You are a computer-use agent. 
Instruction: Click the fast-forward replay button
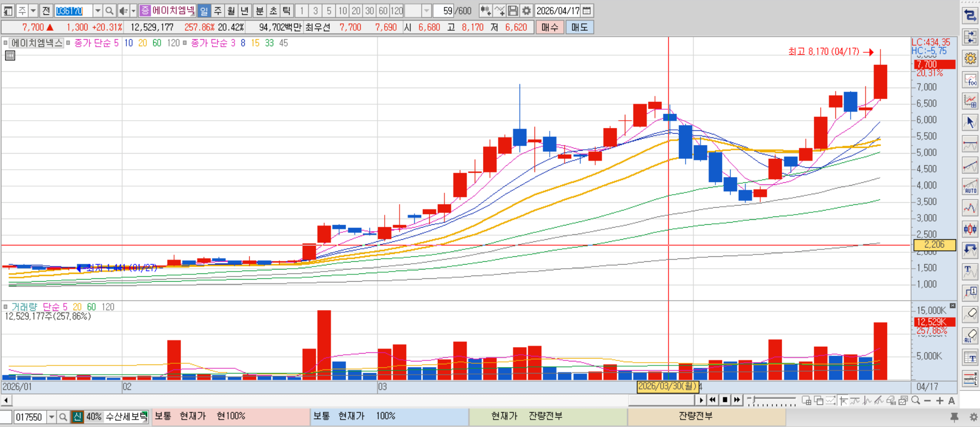737,400
